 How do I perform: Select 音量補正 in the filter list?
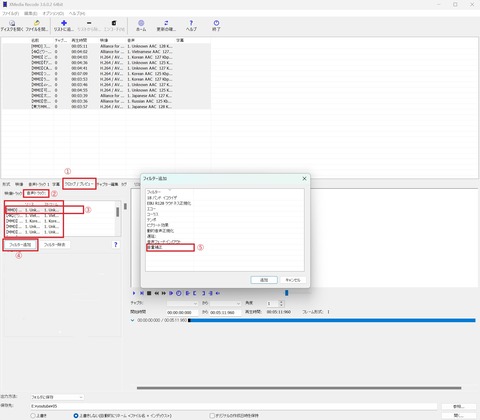tap(170, 247)
